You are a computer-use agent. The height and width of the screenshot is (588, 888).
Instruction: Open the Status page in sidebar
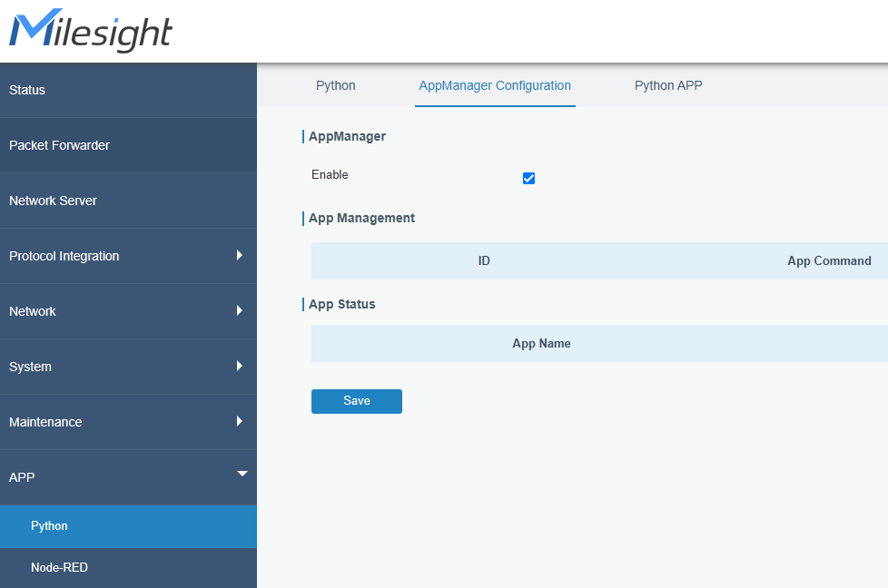tap(27, 90)
